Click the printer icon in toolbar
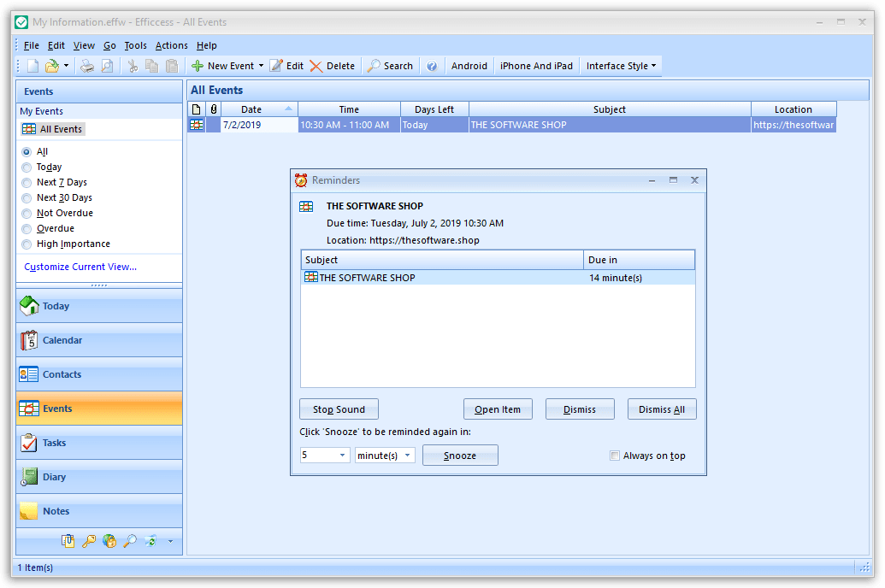885x588 pixels. pyautogui.click(x=87, y=66)
